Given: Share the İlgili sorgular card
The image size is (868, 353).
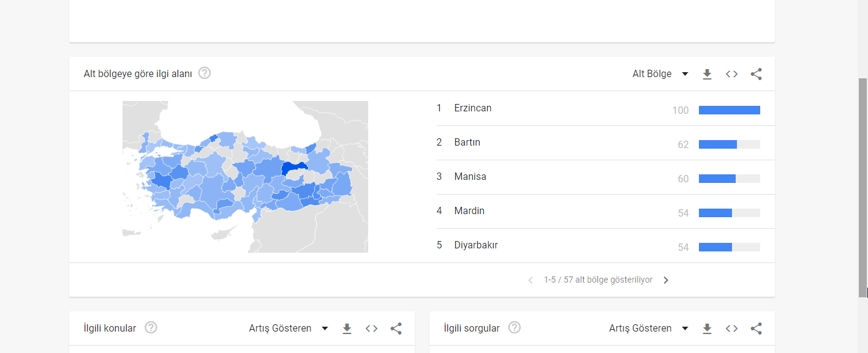Looking at the screenshot, I should [757, 329].
